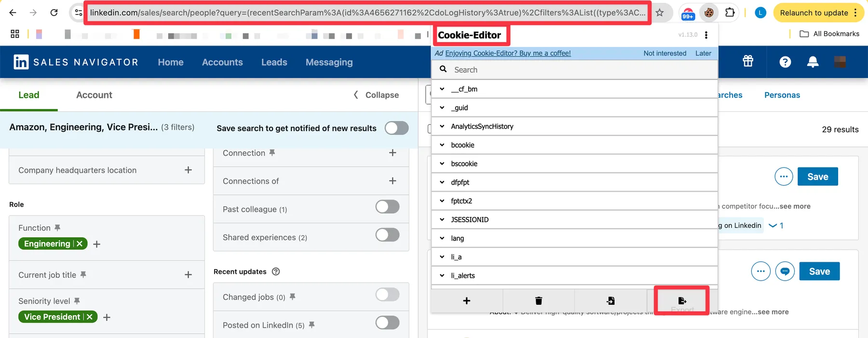
Task: Import cookies with the import icon
Action: pyautogui.click(x=610, y=300)
